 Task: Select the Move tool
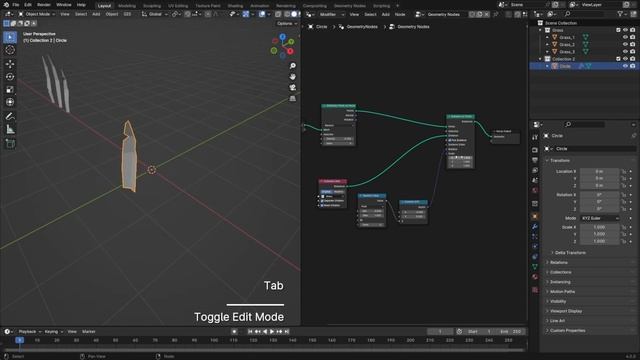click(x=10, y=64)
